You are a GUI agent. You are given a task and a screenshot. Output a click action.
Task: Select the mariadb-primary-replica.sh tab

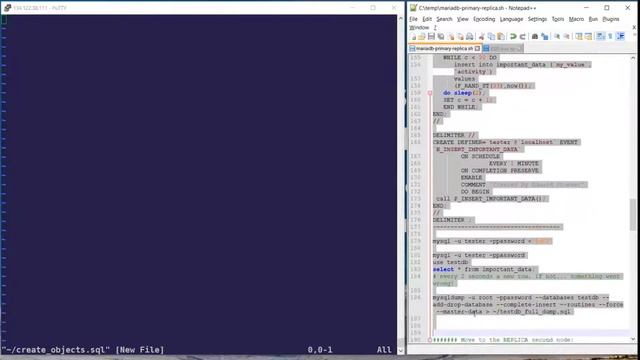coord(444,48)
